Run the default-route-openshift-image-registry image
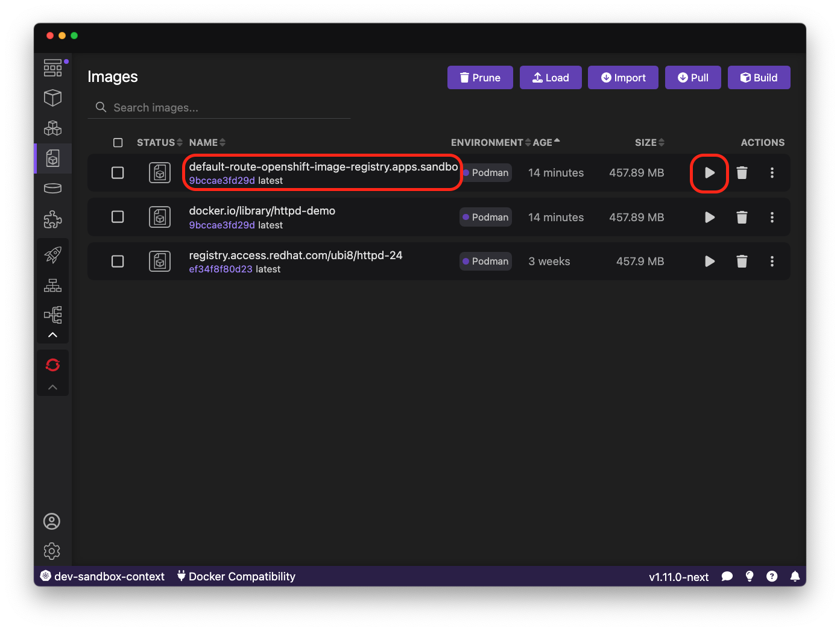This screenshot has height=631, width=840. pyautogui.click(x=710, y=173)
